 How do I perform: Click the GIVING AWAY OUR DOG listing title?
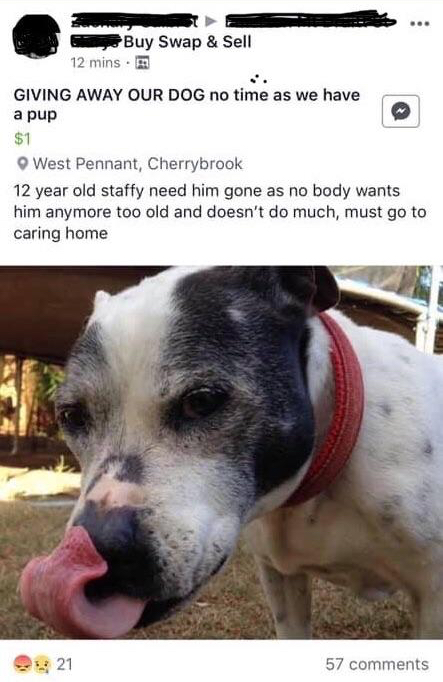[x=187, y=104]
